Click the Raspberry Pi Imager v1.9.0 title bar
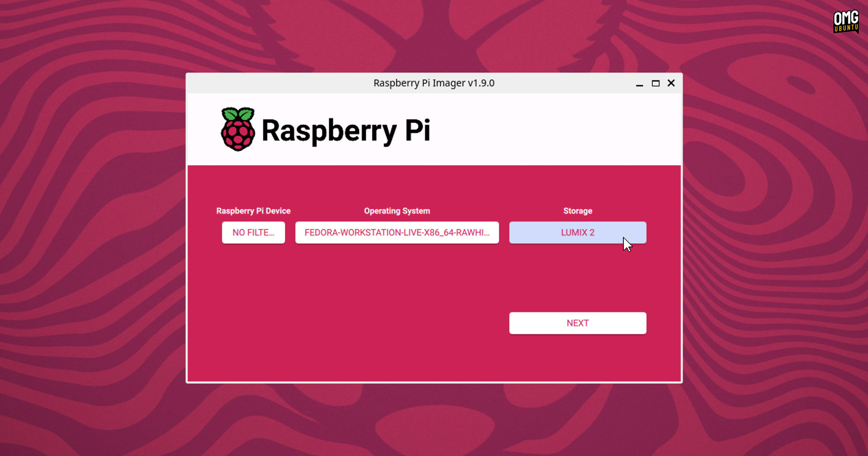Viewport: 868px width, 456px height. [x=434, y=83]
